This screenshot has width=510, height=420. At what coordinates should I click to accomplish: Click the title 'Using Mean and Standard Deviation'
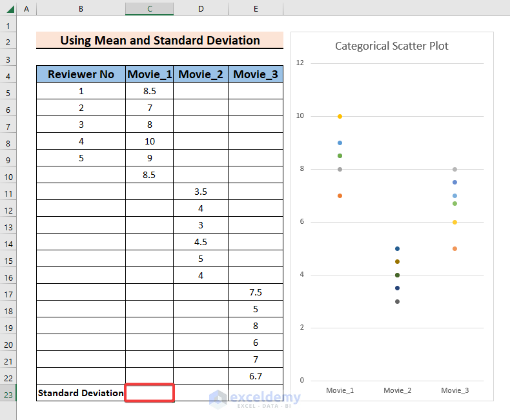click(159, 40)
